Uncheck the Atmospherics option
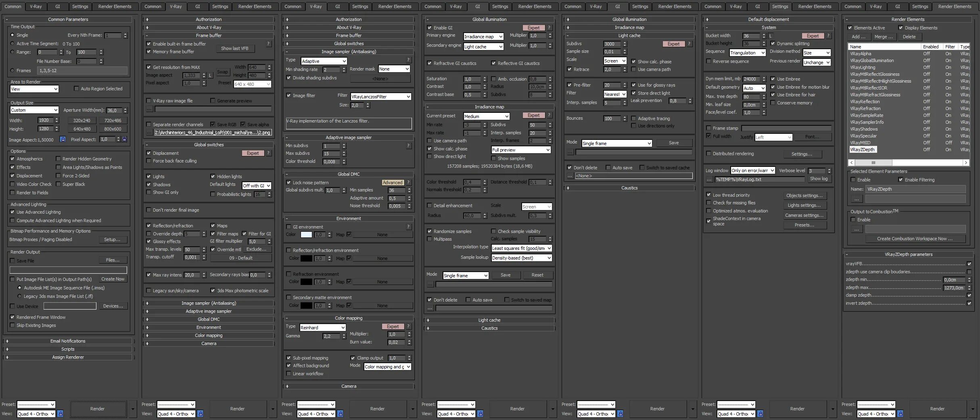Screen dimensions: 980x420 coord(12,159)
